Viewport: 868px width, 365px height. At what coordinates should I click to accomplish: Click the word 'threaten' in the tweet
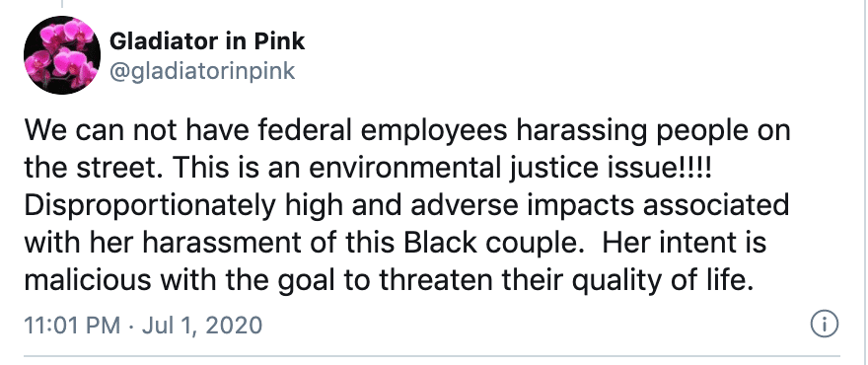pos(437,282)
